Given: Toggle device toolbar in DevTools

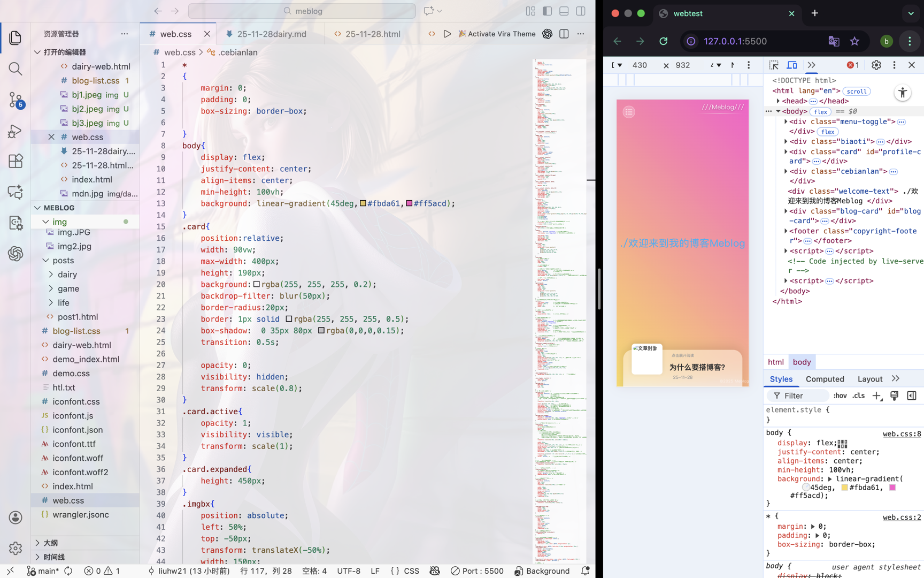Looking at the screenshot, I should (792, 65).
